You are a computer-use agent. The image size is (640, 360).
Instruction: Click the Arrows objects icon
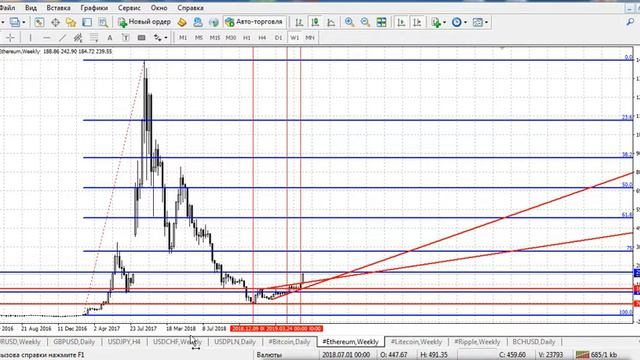point(158,38)
